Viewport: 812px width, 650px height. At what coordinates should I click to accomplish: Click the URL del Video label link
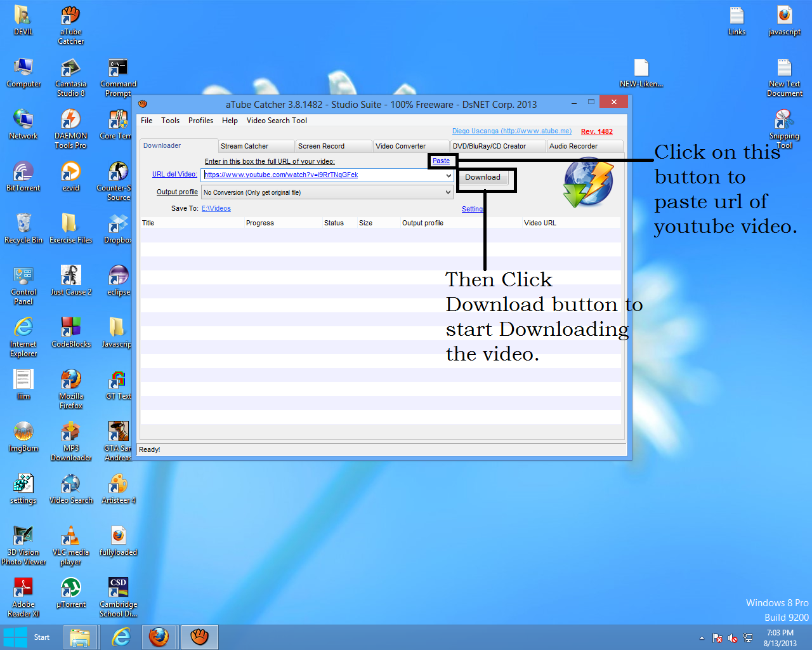pos(174,175)
